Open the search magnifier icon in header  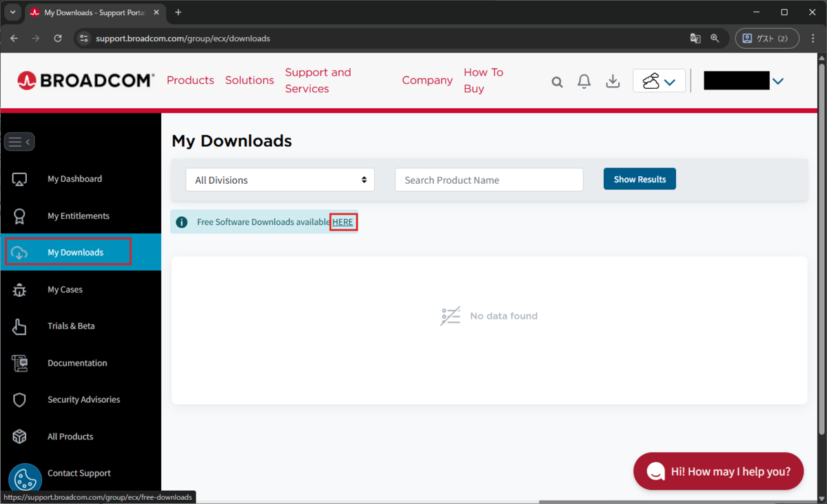coord(558,82)
